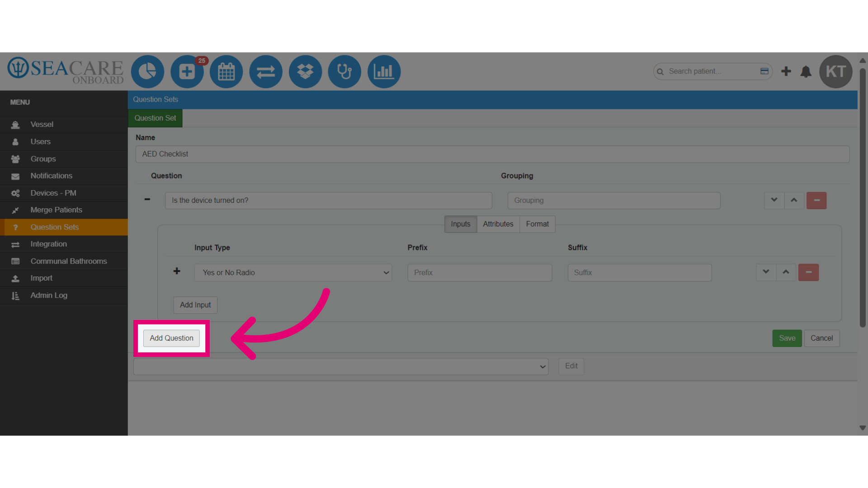Viewport: 868px width, 488px height.
Task: Click the question text field
Action: pyautogui.click(x=328, y=201)
